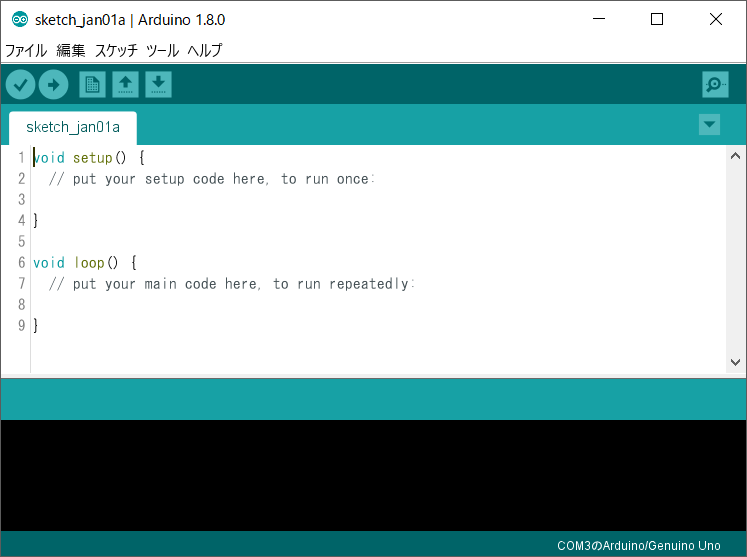Viewport: 747px width, 557px height.
Task: Click the closing brace on line 9
Action: 36,326
